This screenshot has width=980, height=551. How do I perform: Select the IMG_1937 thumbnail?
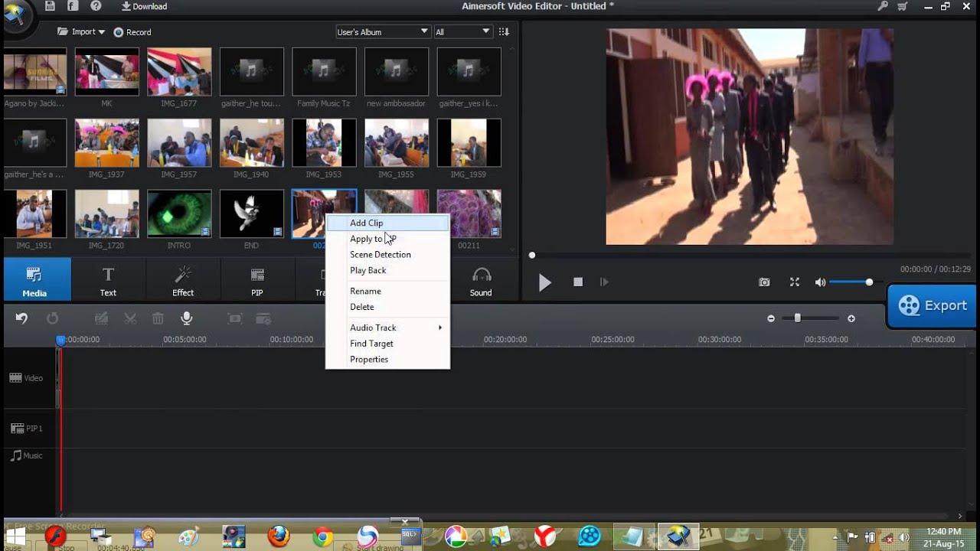(x=106, y=142)
